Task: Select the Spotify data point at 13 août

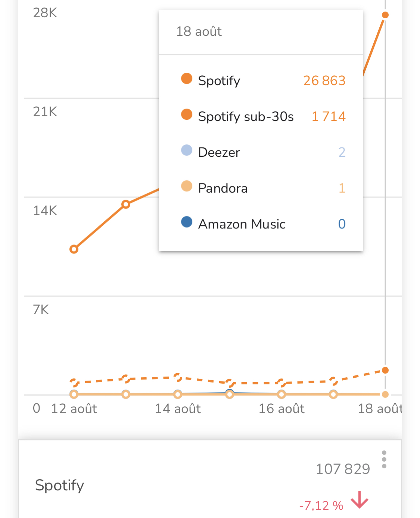Action: click(x=126, y=204)
